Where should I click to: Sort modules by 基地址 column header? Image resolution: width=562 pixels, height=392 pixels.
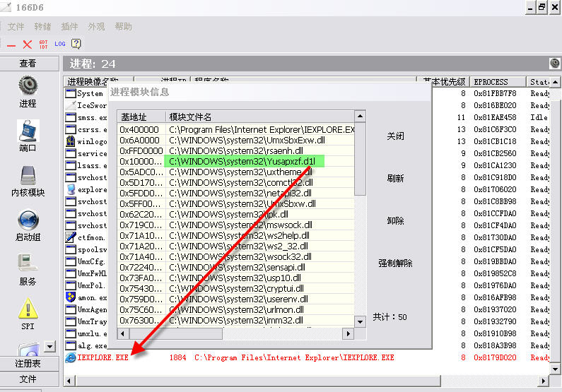click(141, 117)
